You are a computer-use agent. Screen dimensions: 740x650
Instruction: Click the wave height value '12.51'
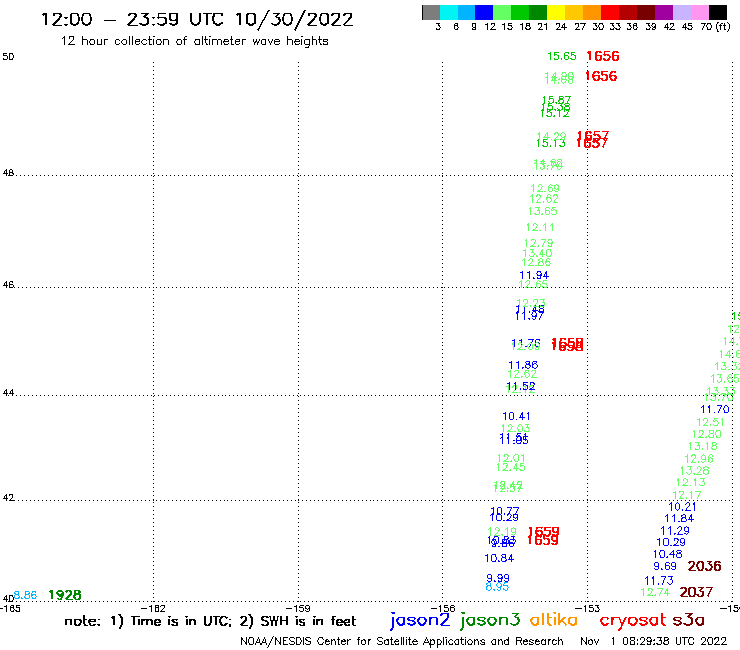click(710, 422)
